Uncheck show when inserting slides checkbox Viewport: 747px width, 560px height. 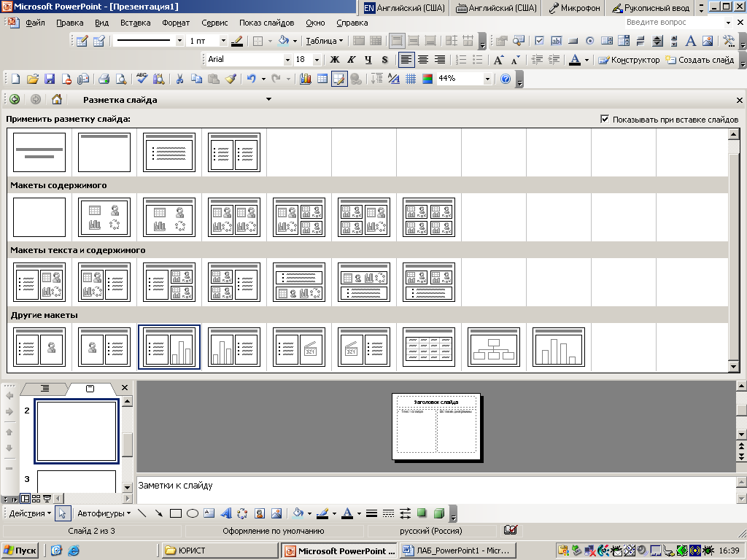click(605, 119)
